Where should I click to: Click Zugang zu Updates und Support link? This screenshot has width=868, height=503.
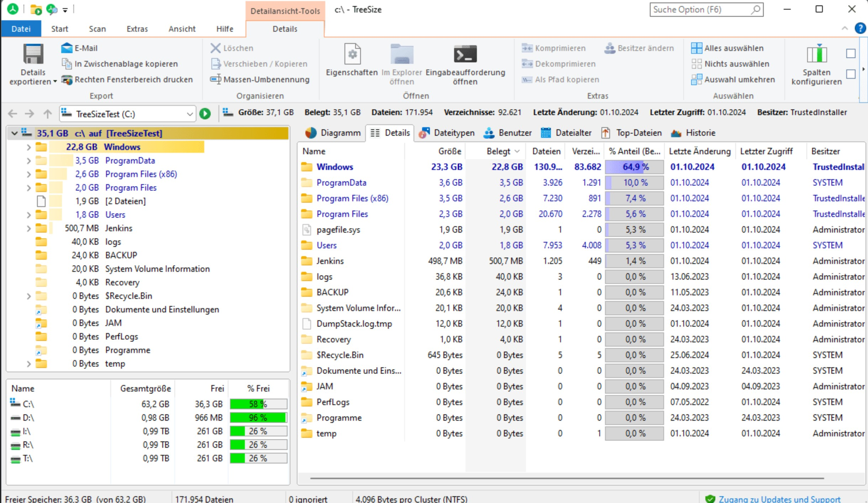[x=779, y=499]
